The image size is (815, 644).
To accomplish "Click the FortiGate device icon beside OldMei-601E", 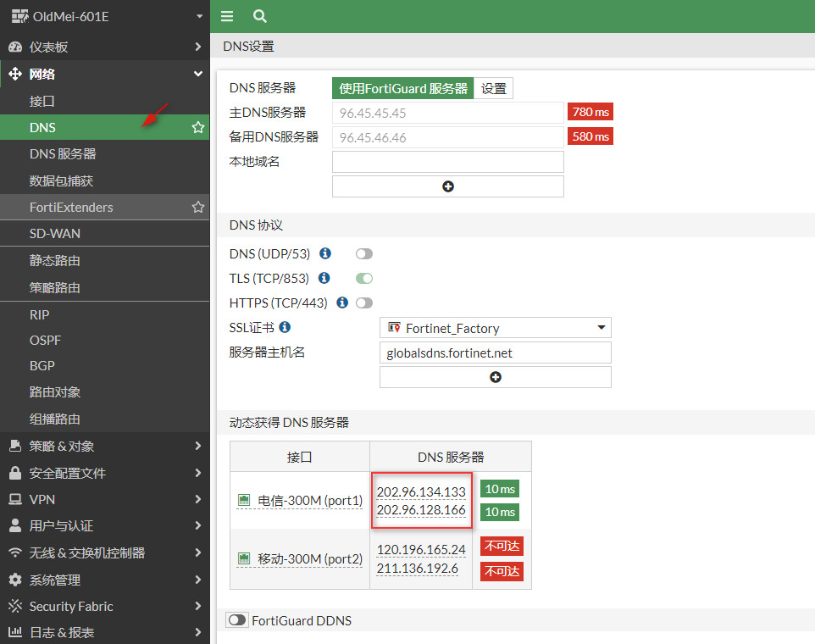I will click(19, 16).
